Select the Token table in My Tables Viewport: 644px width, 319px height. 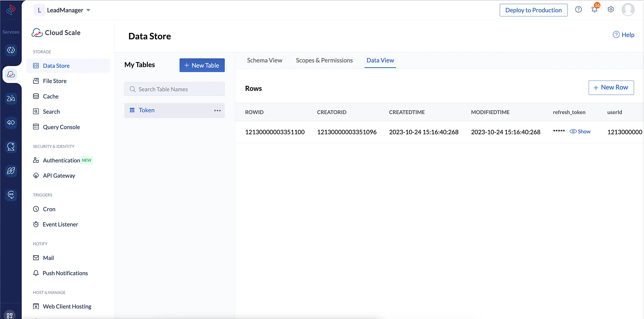[x=147, y=111]
